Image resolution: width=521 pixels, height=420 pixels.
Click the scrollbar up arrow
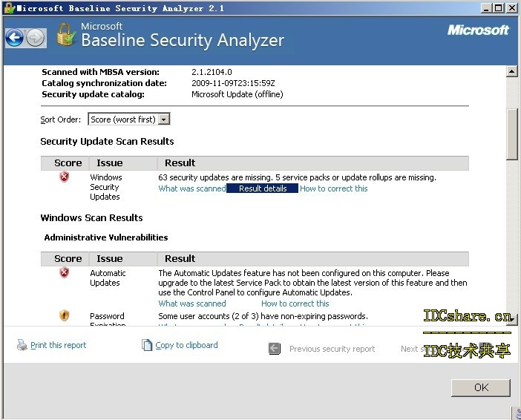512,71
